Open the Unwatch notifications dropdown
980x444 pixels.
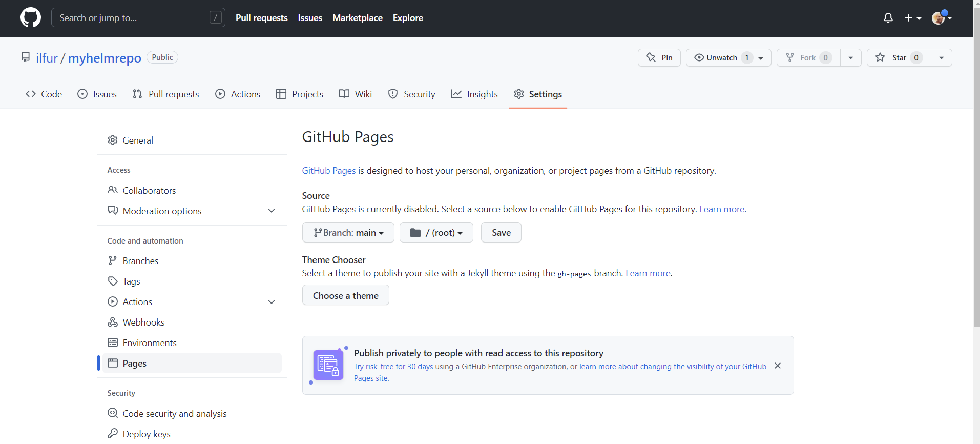tap(728, 58)
